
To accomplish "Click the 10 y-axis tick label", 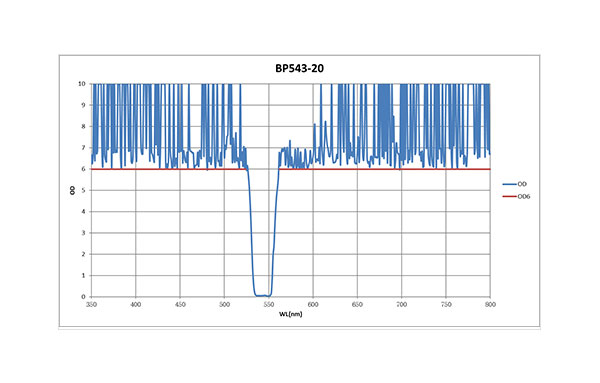I will [x=82, y=84].
